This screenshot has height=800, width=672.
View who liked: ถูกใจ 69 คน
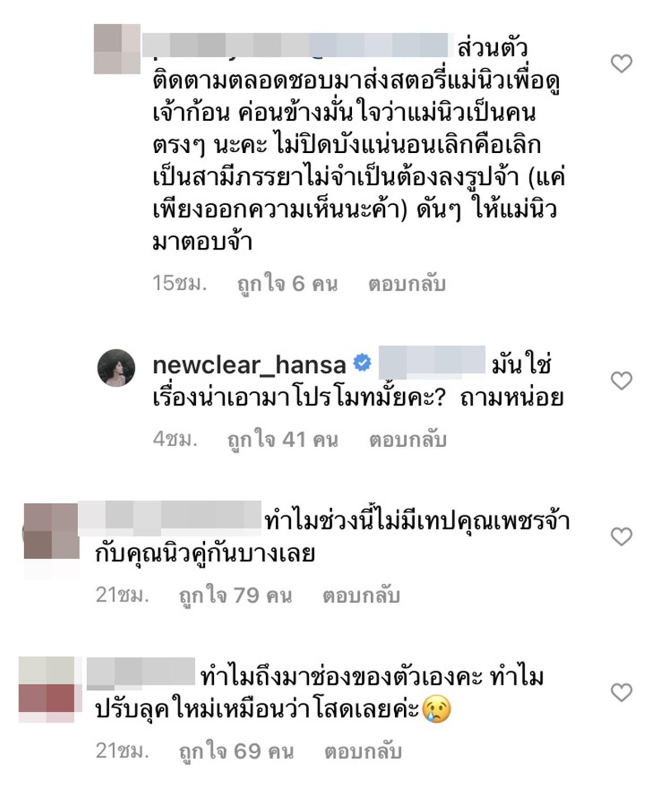point(236,751)
